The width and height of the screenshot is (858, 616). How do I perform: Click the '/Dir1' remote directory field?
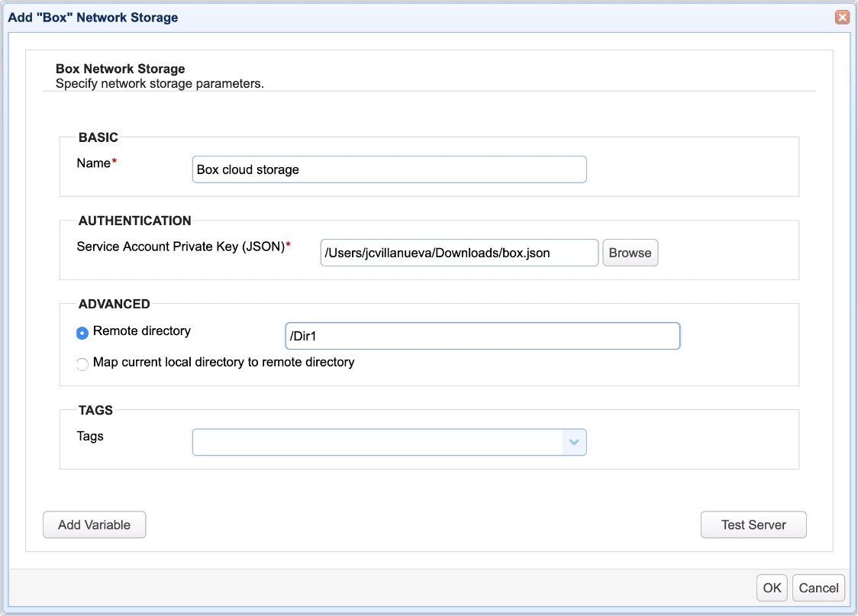(x=482, y=335)
